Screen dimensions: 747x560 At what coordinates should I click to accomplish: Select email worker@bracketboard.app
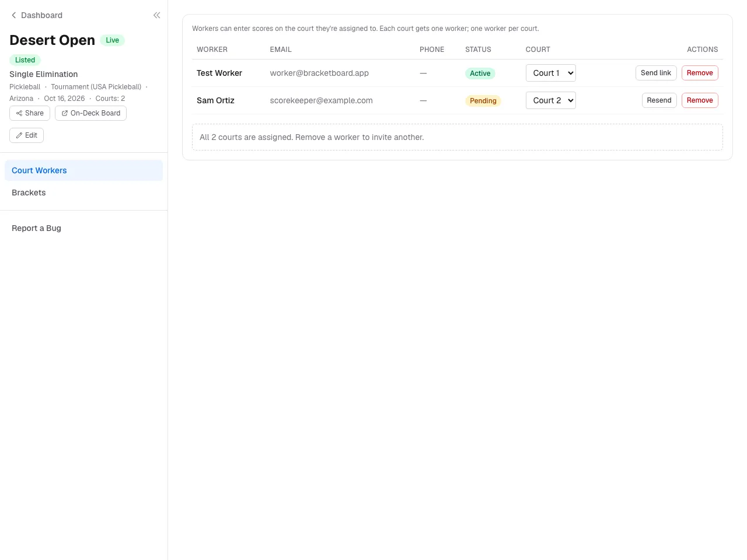(319, 73)
